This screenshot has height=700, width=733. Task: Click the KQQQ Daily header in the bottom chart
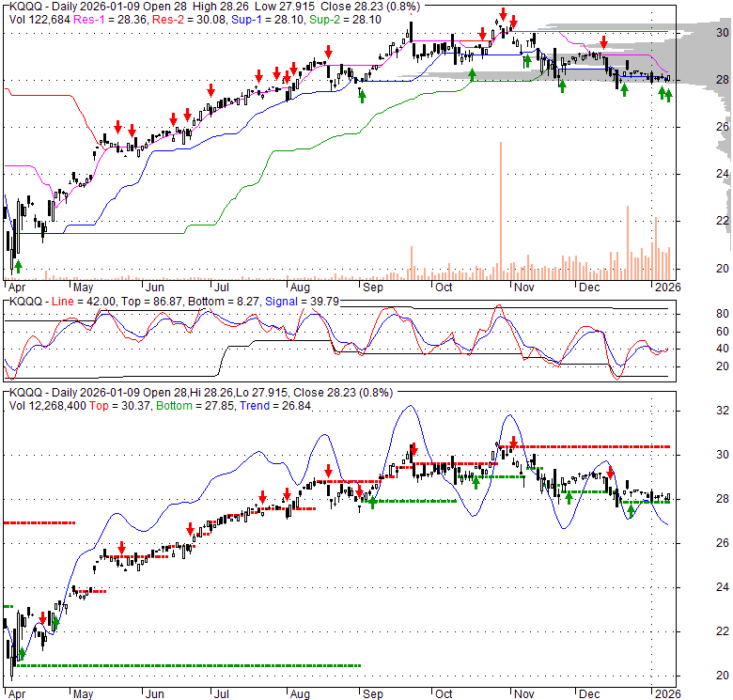coord(201,393)
